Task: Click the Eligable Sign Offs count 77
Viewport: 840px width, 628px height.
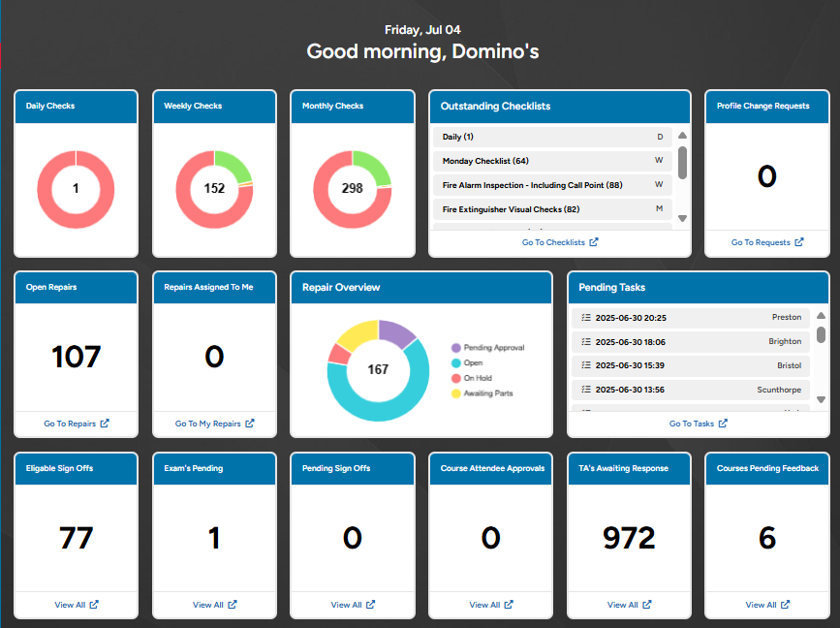Action: click(77, 538)
